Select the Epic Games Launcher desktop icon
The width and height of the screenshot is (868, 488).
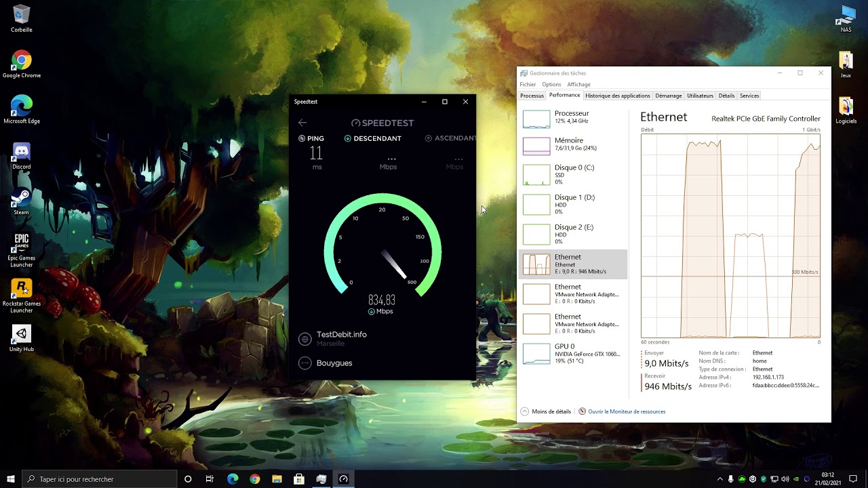[22, 250]
